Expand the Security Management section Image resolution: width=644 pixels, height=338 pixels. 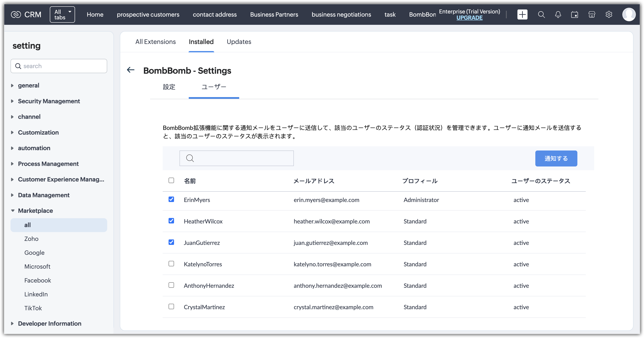click(x=49, y=101)
